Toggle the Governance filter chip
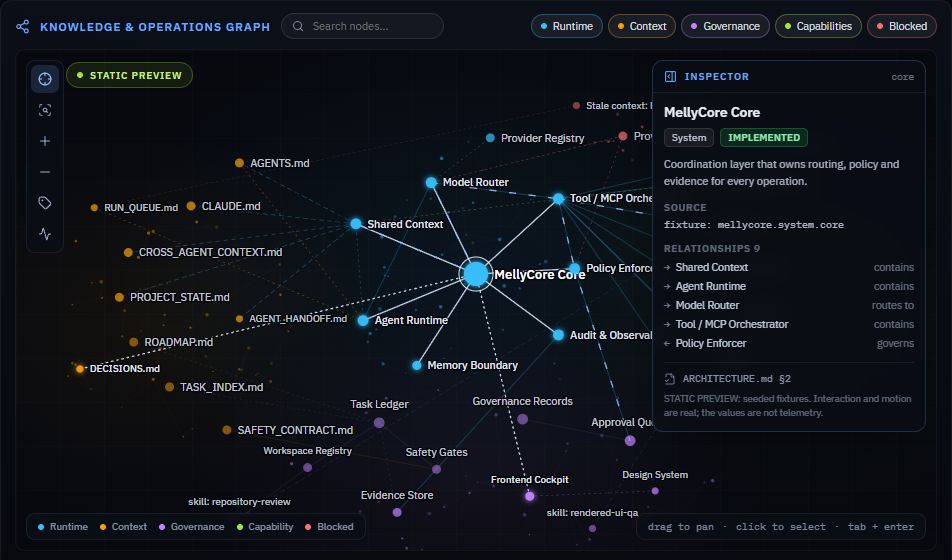 [725, 26]
